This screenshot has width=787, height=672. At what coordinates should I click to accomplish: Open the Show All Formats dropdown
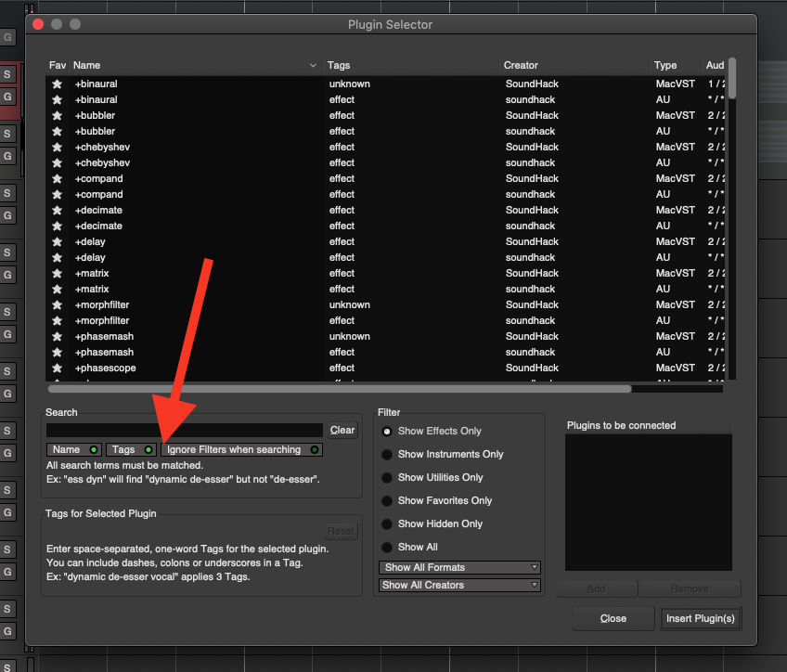click(459, 567)
